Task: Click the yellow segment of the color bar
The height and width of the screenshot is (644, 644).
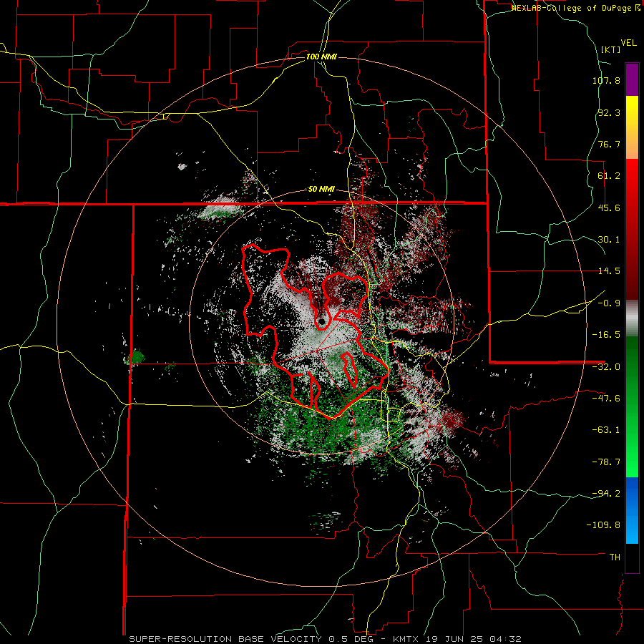Action: pos(632,112)
